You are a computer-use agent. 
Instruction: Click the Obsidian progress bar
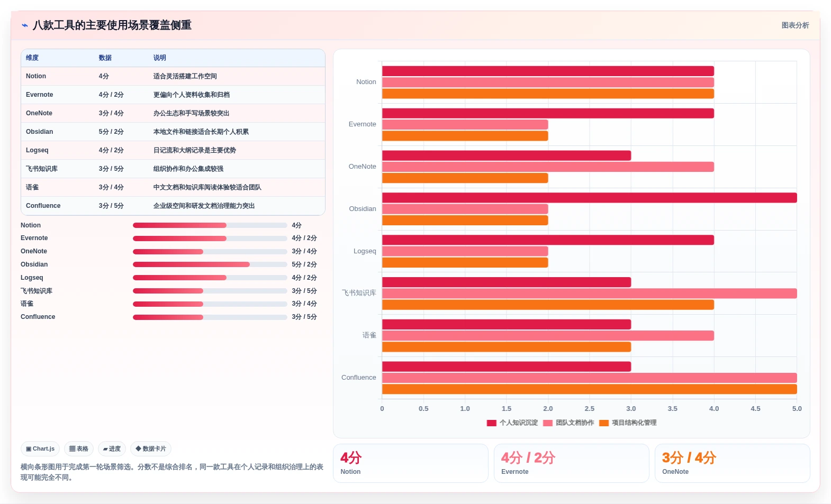[x=210, y=264]
